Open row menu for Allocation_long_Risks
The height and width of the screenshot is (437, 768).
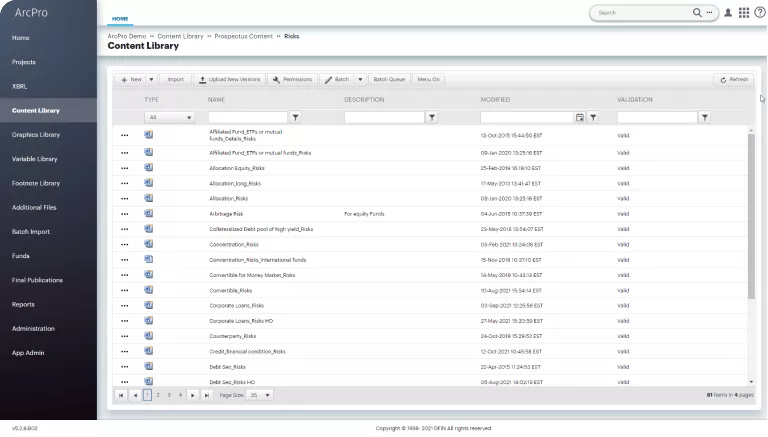124,184
